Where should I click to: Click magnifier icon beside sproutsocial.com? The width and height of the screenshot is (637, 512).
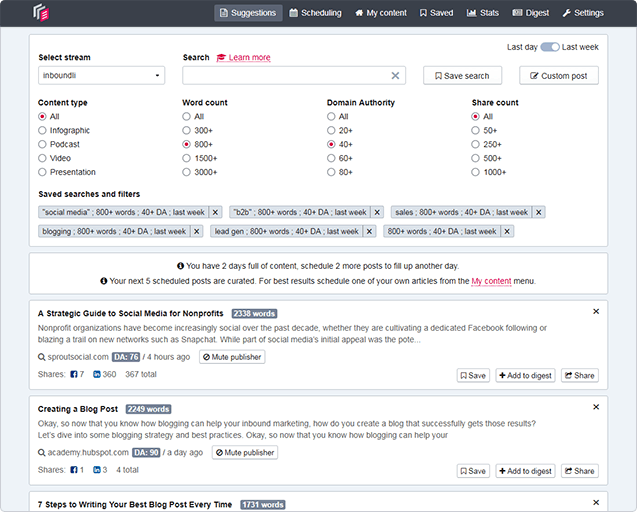[x=41, y=357]
